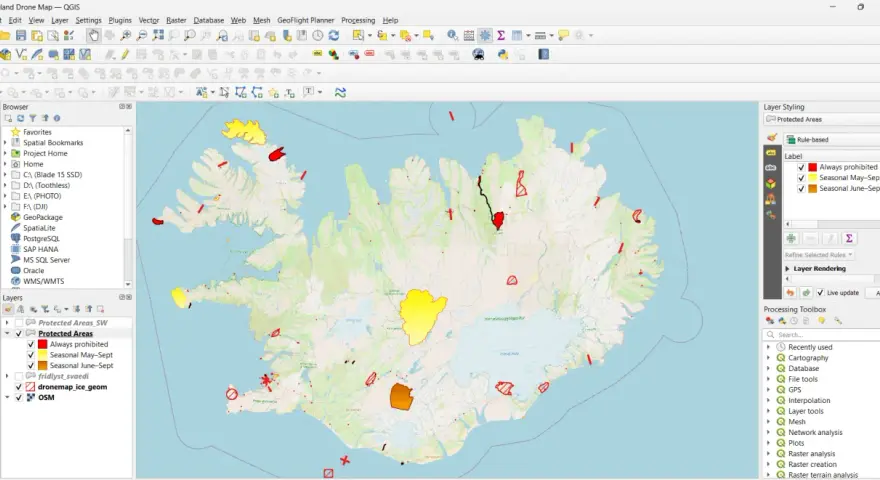Click the Always prohibited red swatch in Layer Styling
Screen dimensions: 880x480
coord(812,167)
